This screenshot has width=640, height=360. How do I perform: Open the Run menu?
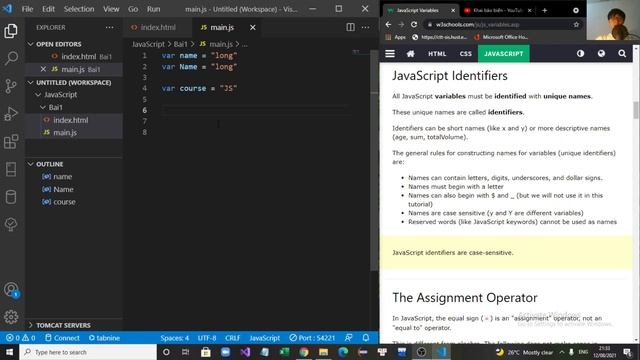tap(153, 9)
